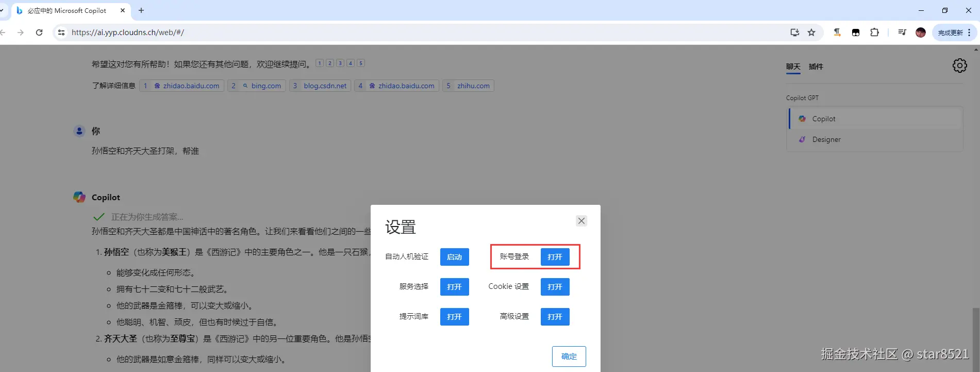Select the Designer GPT entry

[x=875, y=139]
